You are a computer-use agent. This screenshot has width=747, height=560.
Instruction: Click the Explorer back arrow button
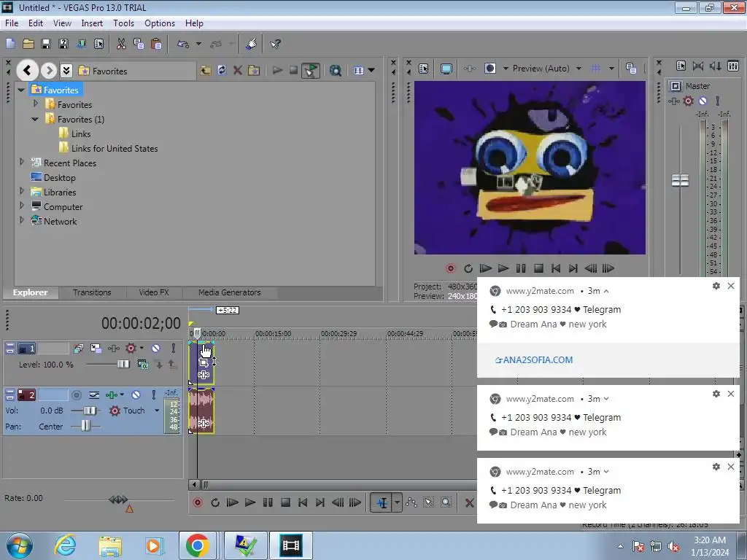(x=27, y=71)
